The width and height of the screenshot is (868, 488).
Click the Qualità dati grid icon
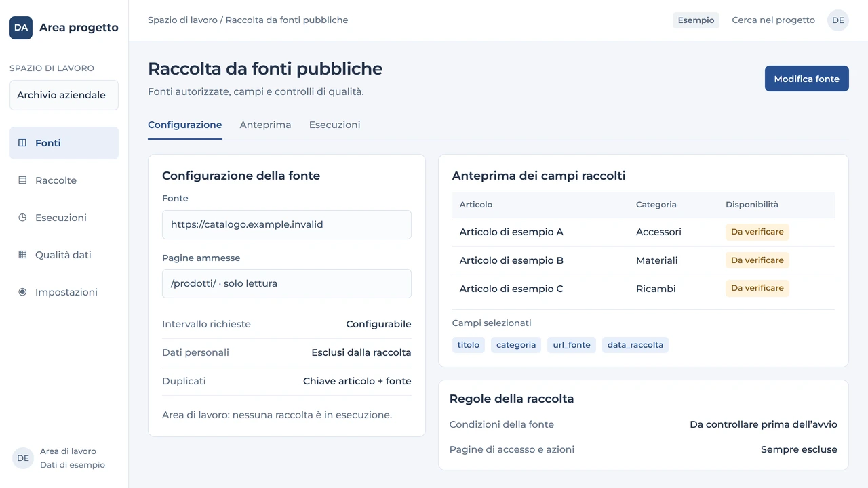coord(22,255)
